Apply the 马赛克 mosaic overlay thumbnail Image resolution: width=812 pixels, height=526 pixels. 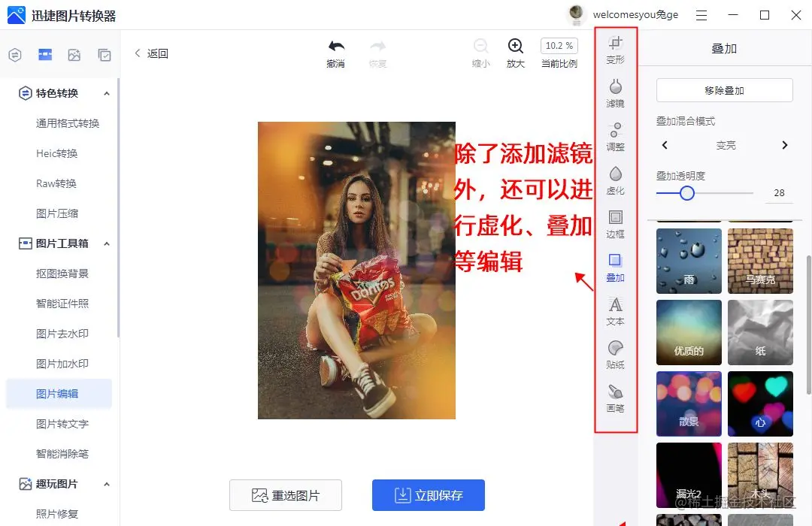760,261
